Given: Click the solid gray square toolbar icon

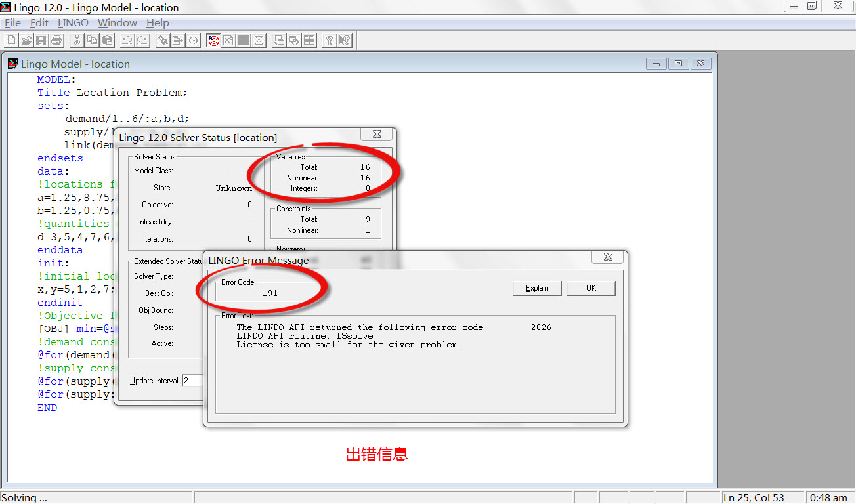Looking at the screenshot, I should [244, 41].
